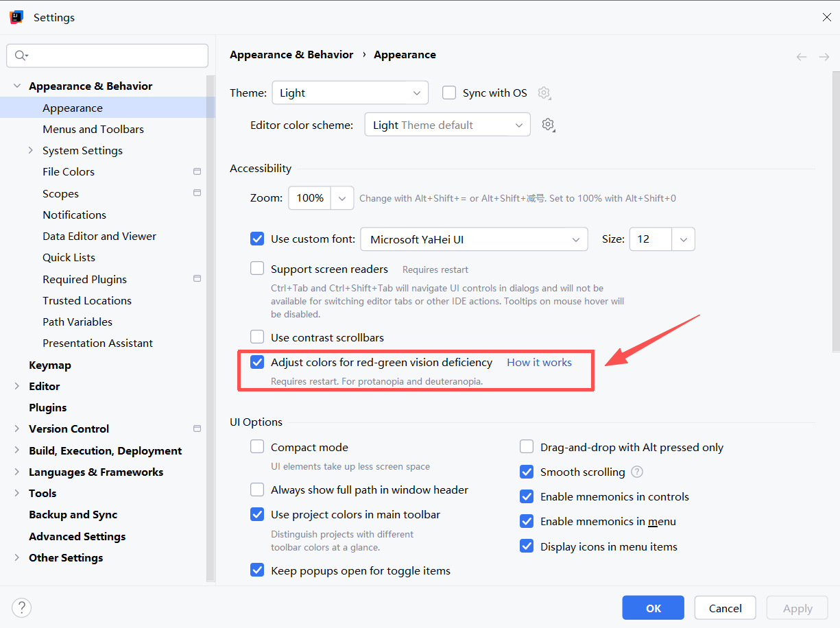This screenshot has height=628, width=840.
Task: Click the back navigation arrow above OK button
Action: pyautogui.click(x=802, y=57)
